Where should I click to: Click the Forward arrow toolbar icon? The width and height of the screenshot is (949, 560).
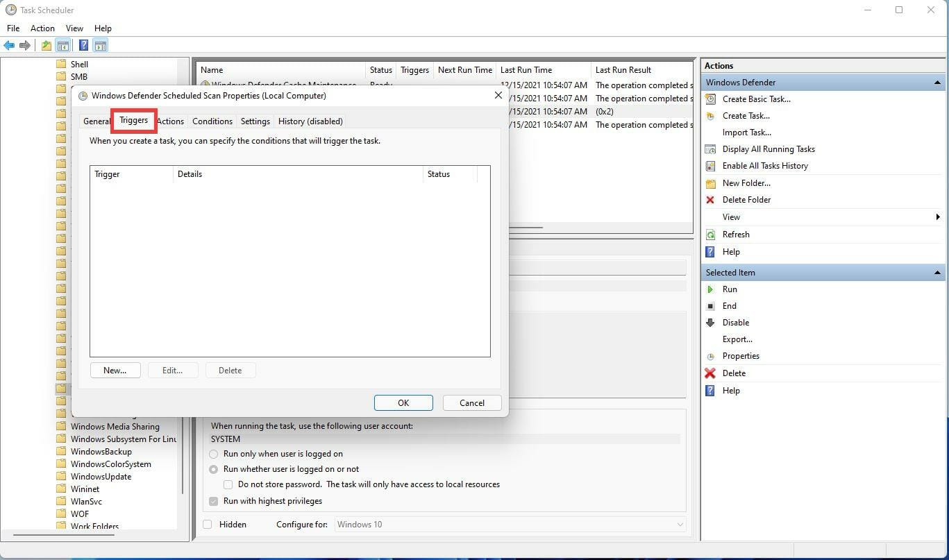pyautogui.click(x=25, y=46)
